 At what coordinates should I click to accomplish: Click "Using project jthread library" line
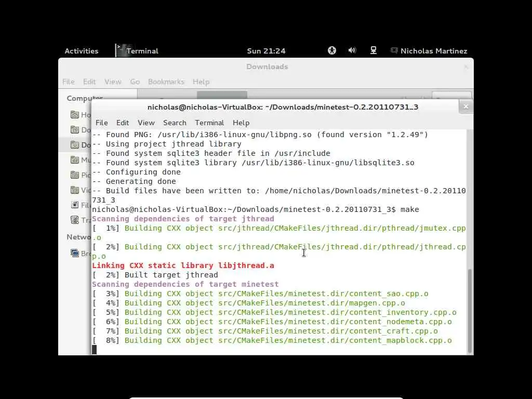[167, 144]
